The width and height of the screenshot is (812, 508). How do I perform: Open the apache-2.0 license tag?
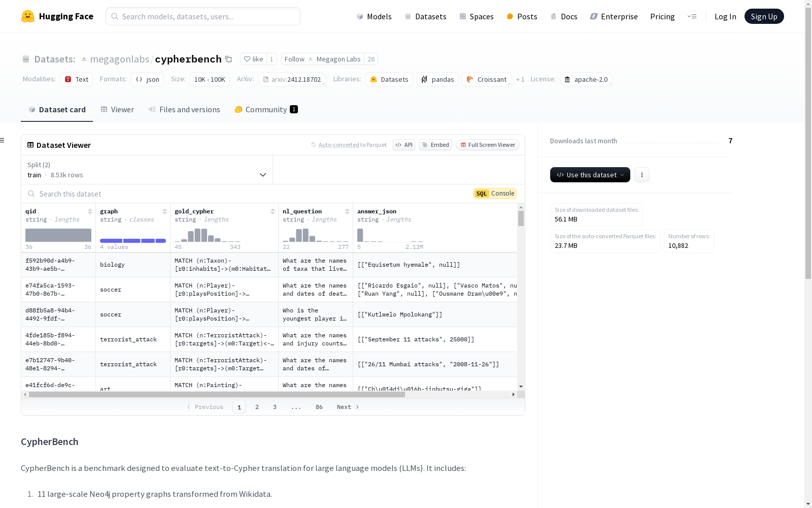pyautogui.click(x=586, y=79)
